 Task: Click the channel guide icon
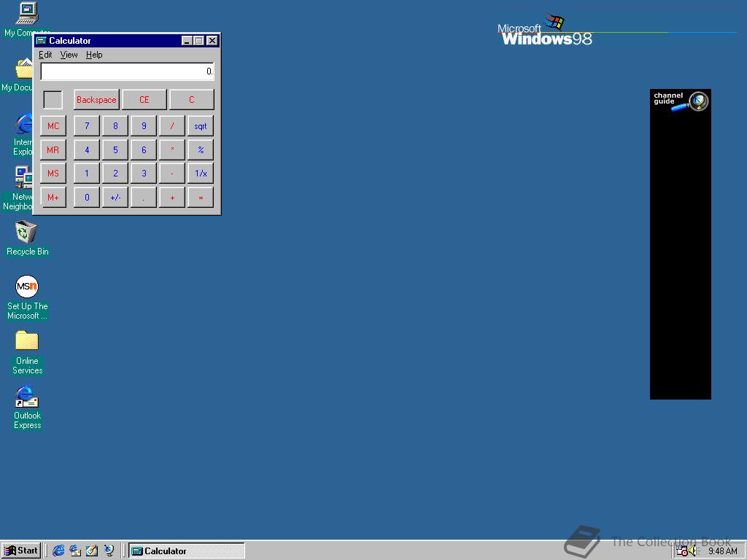pos(681,101)
